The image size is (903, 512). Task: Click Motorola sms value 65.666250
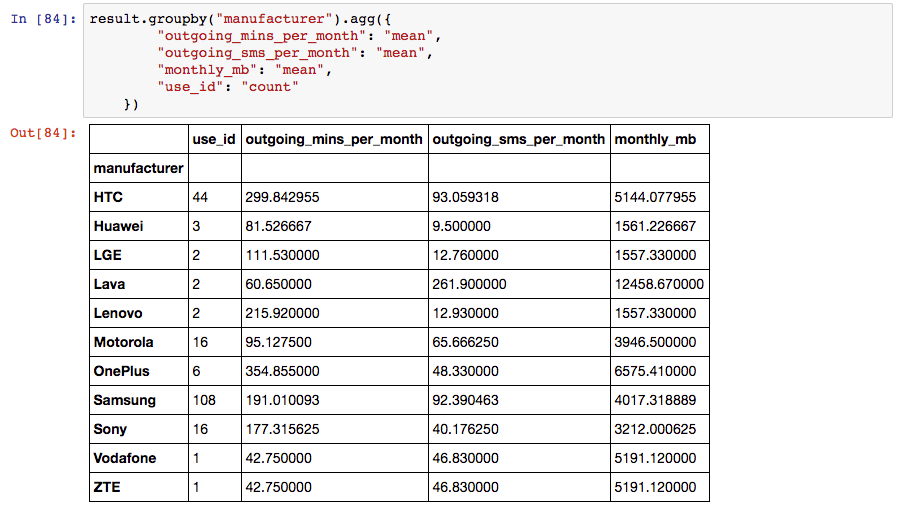[465, 342]
